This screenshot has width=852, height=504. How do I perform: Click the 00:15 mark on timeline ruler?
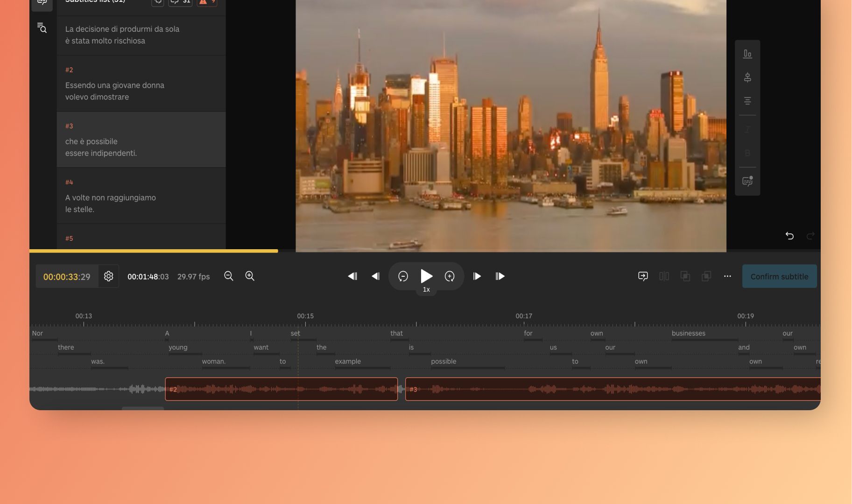click(x=305, y=316)
